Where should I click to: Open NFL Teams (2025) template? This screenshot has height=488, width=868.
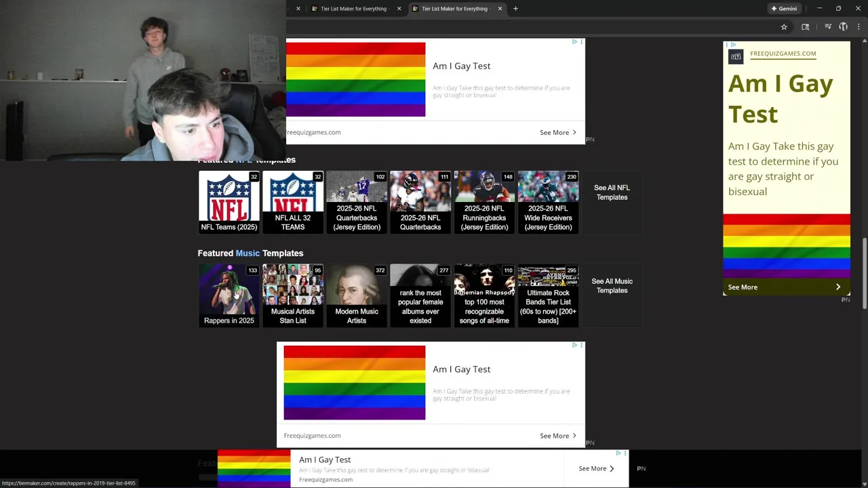pos(229,202)
